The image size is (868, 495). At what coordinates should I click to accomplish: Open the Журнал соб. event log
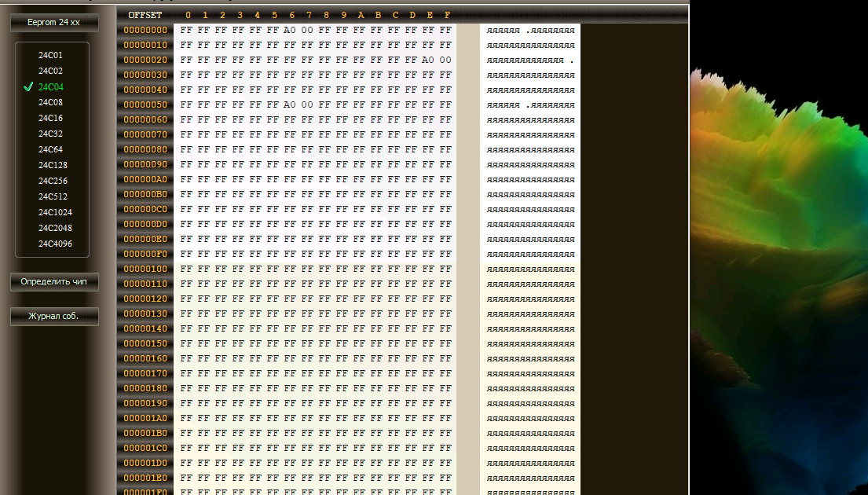(x=54, y=317)
